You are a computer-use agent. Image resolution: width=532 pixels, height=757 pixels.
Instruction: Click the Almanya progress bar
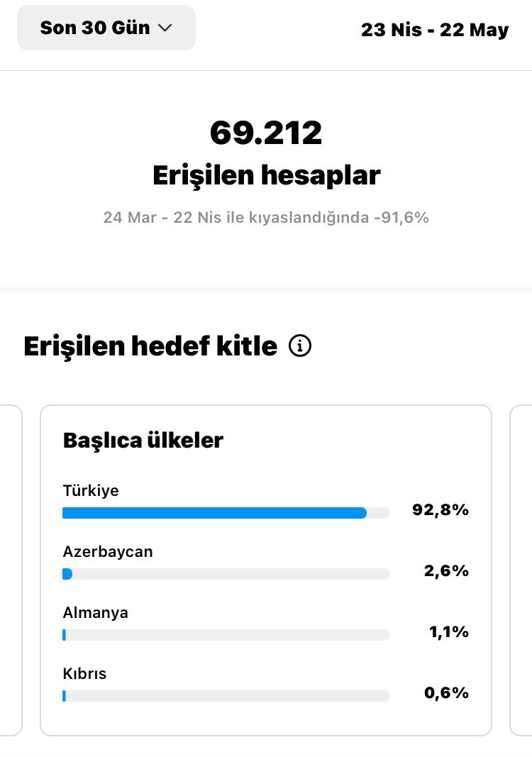tap(226, 635)
